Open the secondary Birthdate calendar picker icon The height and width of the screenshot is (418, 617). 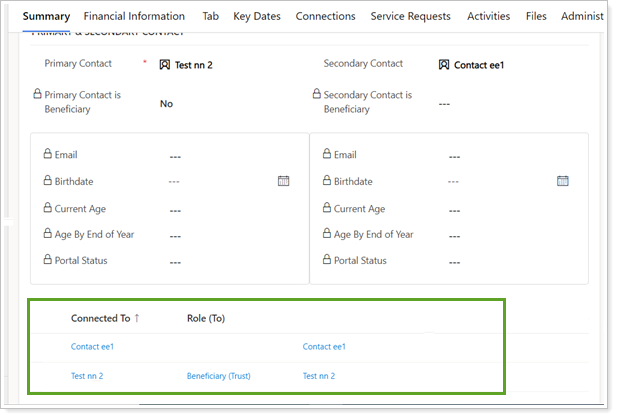pos(562,181)
